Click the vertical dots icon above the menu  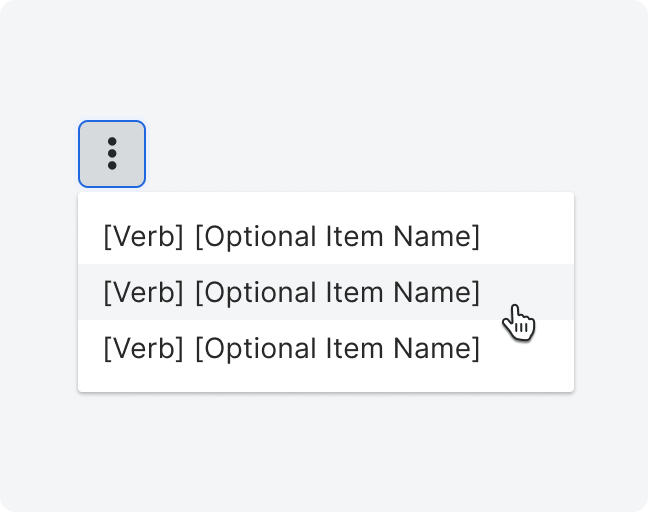[112, 154]
